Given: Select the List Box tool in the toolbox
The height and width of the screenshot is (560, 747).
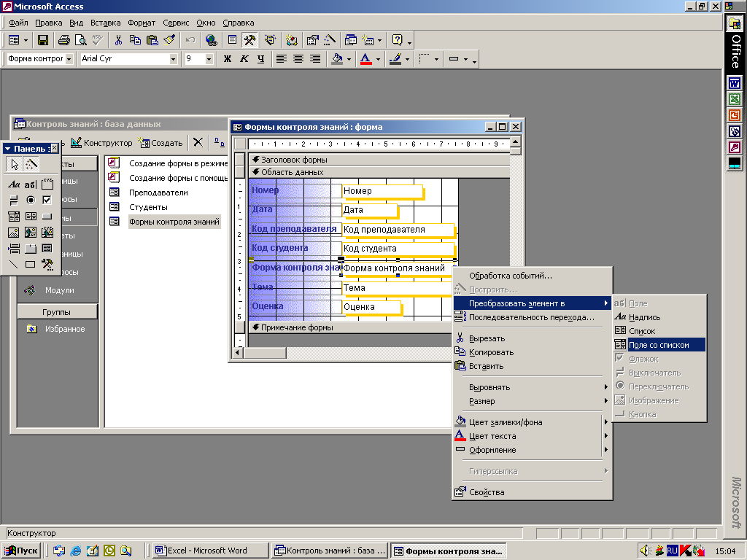Looking at the screenshot, I should (x=31, y=217).
